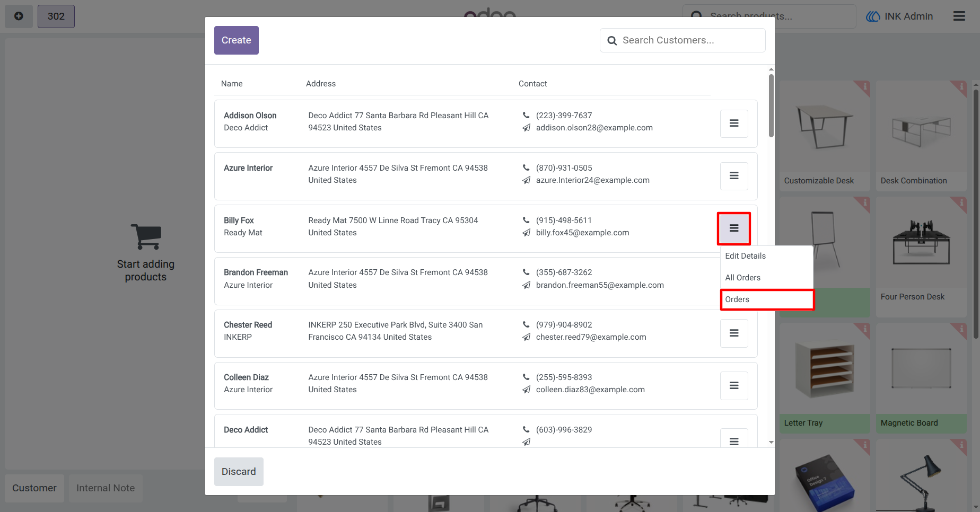Select the Orders menu entry

[767, 299]
